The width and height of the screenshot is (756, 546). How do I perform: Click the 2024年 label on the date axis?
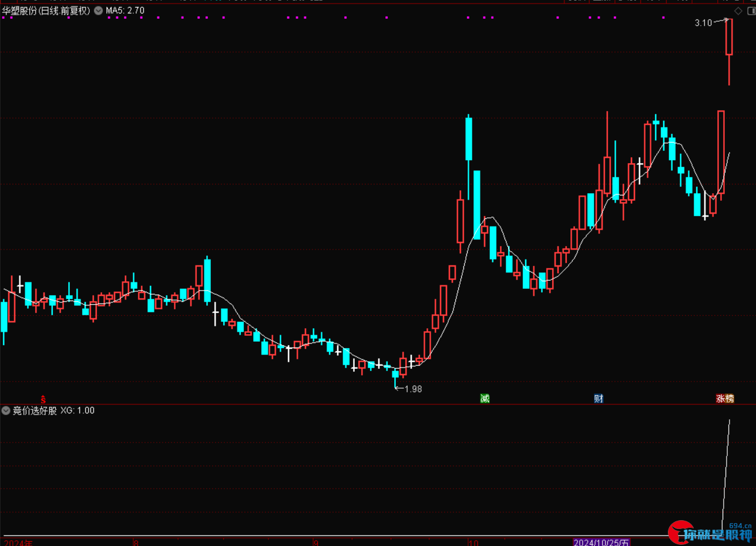(x=17, y=542)
